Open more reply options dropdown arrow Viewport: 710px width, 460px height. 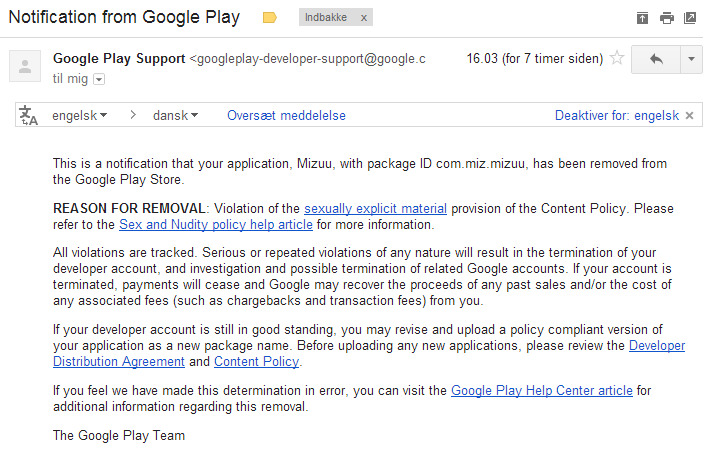(691, 59)
